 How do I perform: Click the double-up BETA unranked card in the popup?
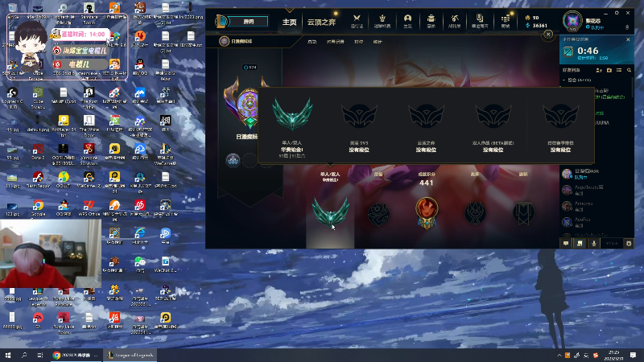(493, 126)
